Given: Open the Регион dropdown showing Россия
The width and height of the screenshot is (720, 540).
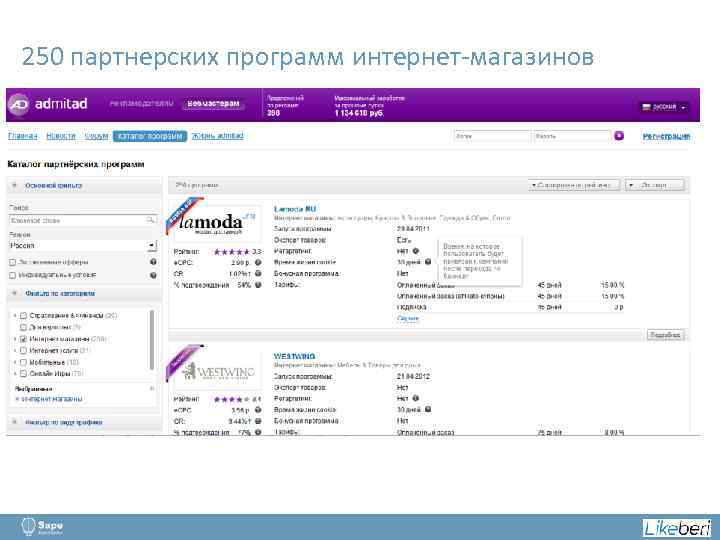Looking at the screenshot, I should [83, 246].
